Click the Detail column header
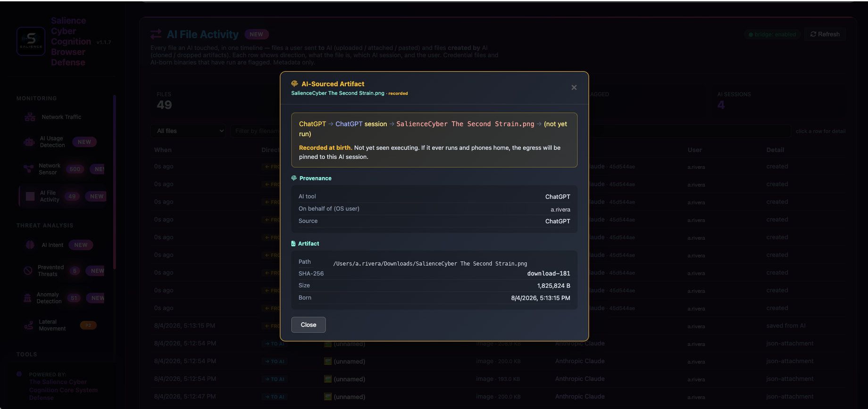Image resolution: width=868 pixels, height=409 pixels. tap(775, 150)
